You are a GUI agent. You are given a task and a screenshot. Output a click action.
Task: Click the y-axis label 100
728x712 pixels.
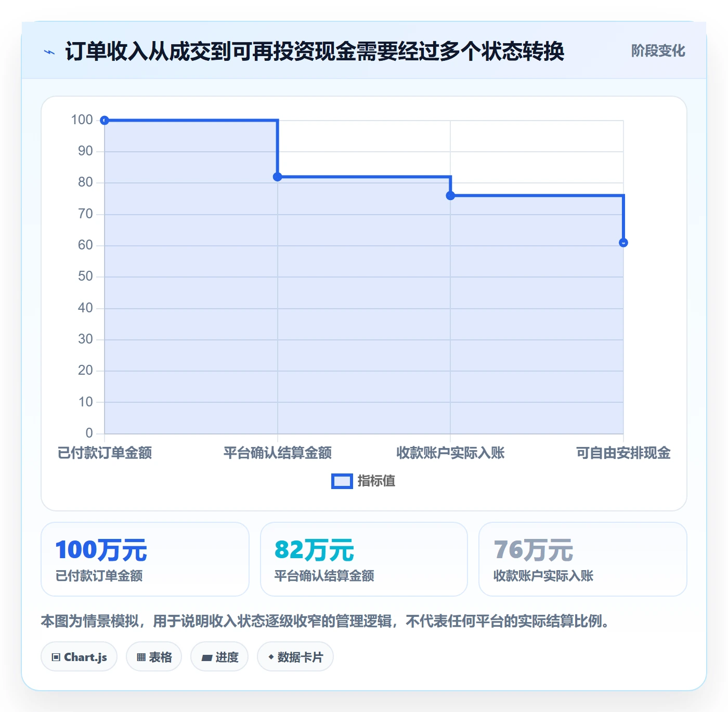(x=82, y=120)
